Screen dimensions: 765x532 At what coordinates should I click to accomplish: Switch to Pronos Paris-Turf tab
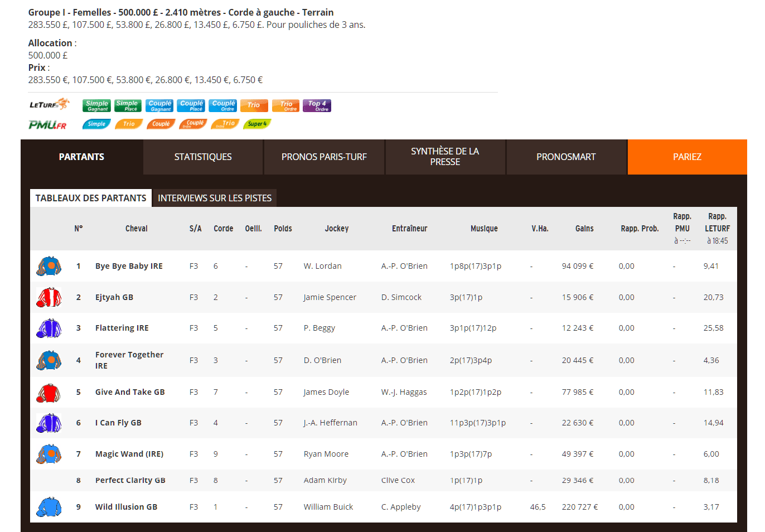(x=324, y=157)
